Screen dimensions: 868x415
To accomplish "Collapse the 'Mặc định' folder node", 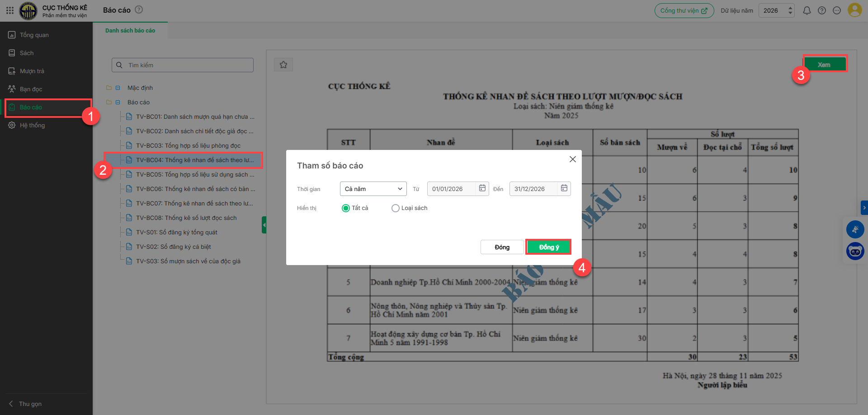I will (x=118, y=88).
